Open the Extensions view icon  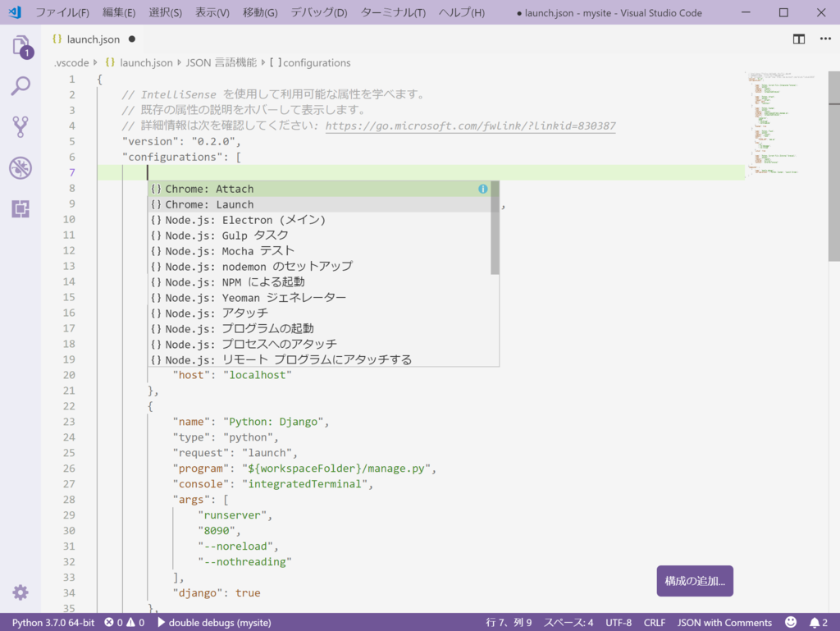pos(21,209)
